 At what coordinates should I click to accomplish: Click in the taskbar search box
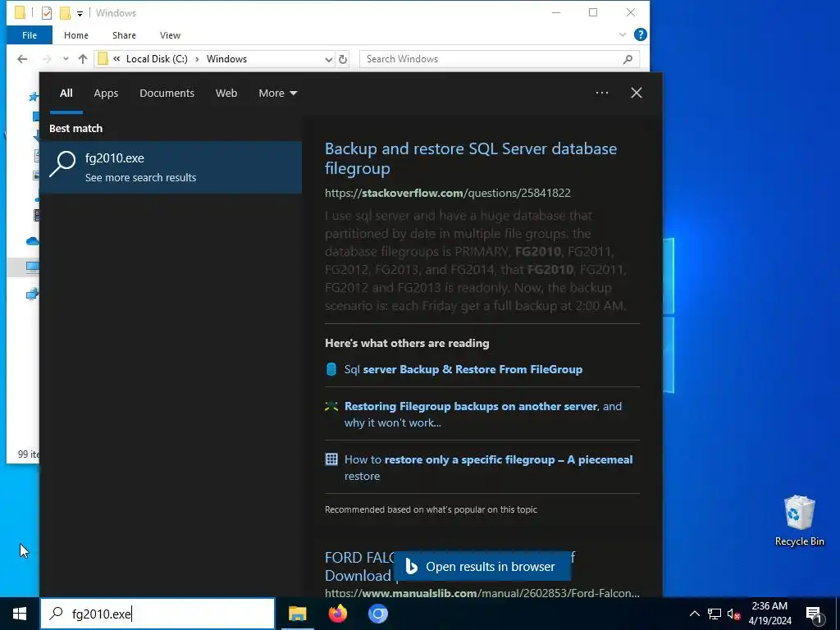pyautogui.click(x=157, y=614)
